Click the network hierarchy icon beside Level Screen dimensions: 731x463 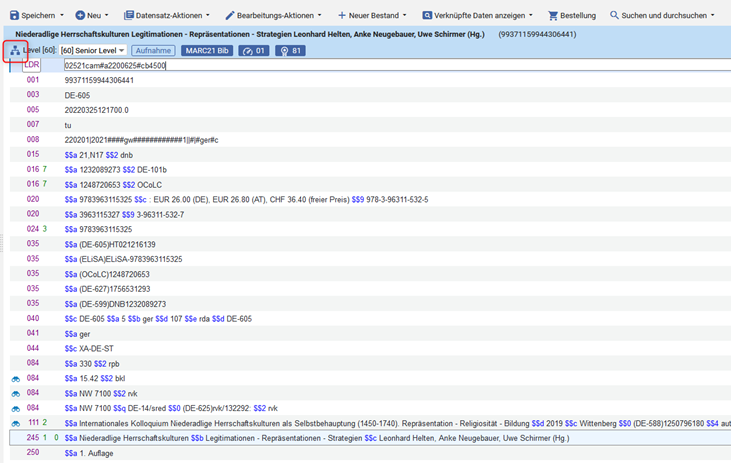click(14, 51)
